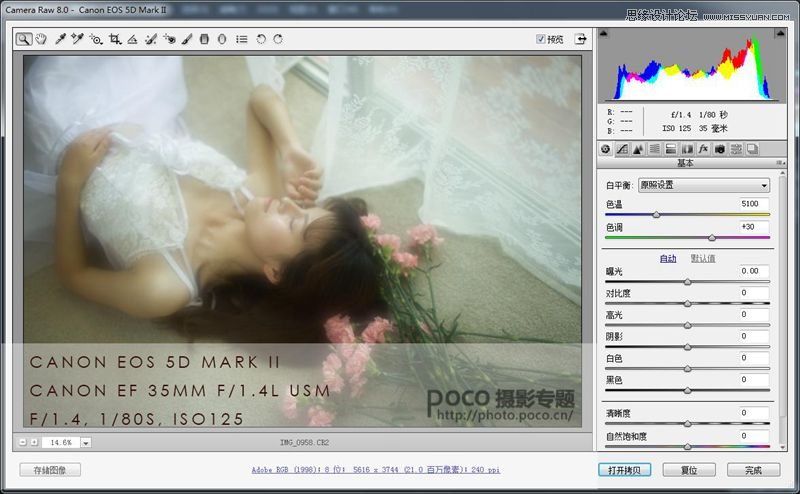Select the Crop tool
This screenshot has width=800, height=494.
pos(115,39)
